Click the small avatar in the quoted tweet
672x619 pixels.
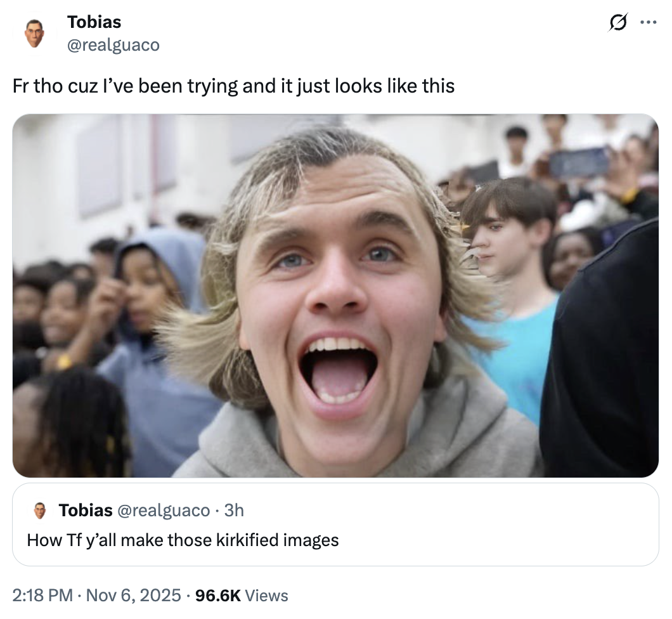pos(40,511)
